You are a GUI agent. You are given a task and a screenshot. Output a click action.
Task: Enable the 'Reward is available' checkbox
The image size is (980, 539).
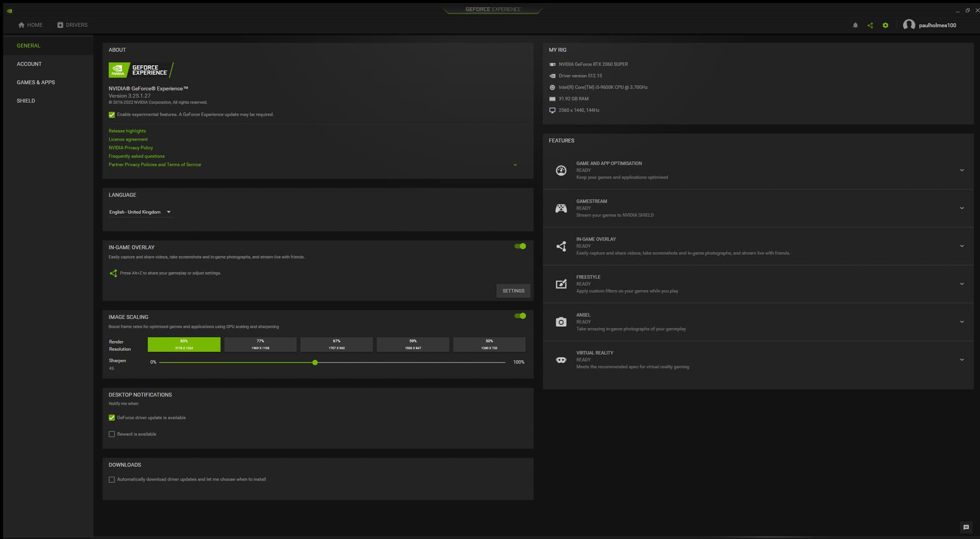(112, 434)
